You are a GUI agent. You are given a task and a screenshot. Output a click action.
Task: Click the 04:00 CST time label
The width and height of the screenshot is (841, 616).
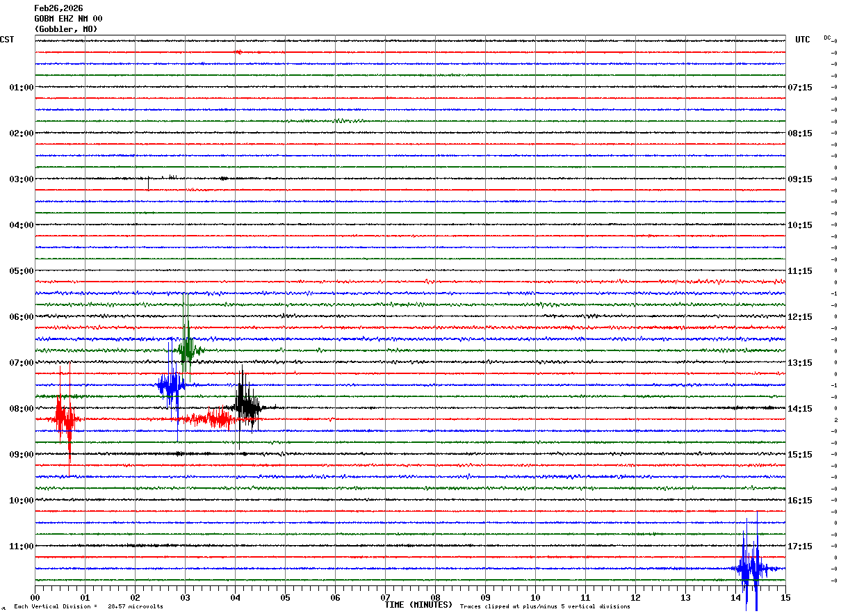(x=22, y=225)
